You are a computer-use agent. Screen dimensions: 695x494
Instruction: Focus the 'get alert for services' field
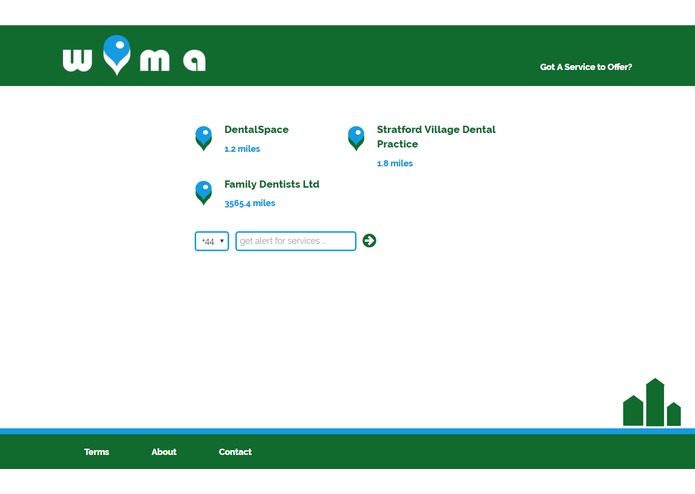pyautogui.click(x=296, y=241)
